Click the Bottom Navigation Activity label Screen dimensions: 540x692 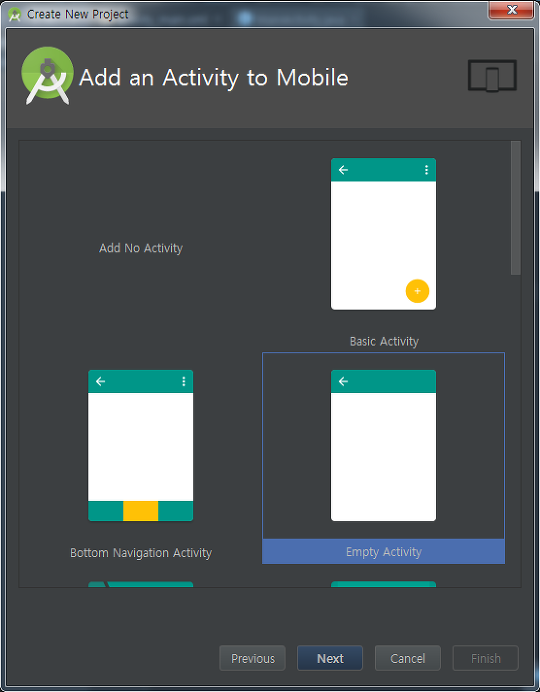pyautogui.click(x=141, y=553)
